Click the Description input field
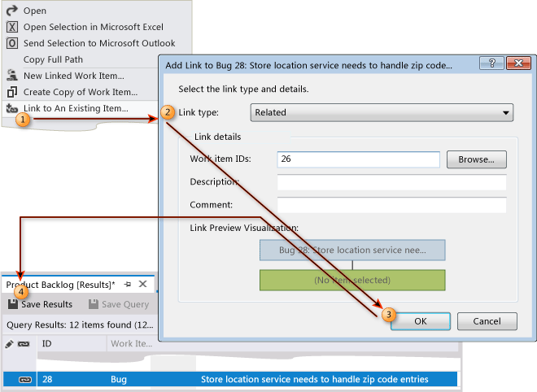537x392 pixels. pos(391,182)
